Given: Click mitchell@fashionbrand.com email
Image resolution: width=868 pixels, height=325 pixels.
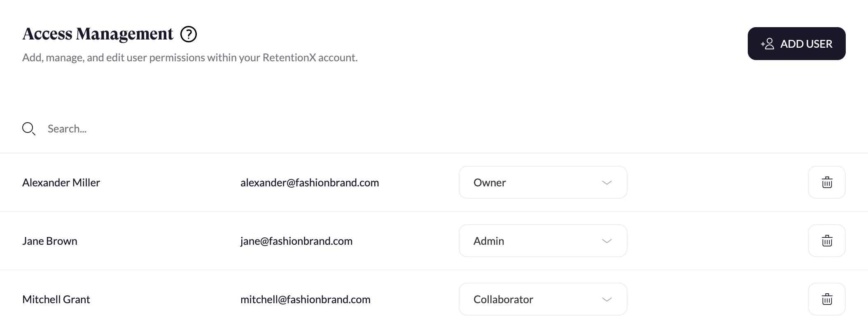Looking at the screenshot, I should pyautogui.click(x=306, y=299).
